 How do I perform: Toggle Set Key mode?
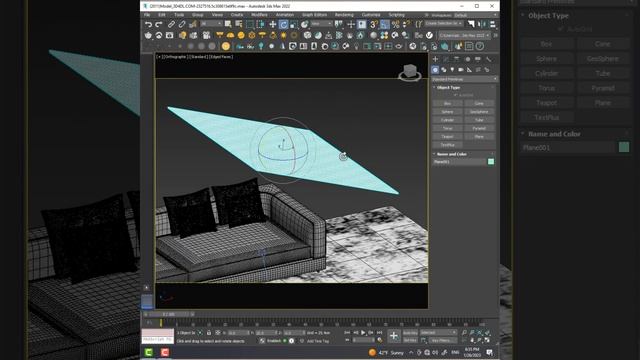410,340
